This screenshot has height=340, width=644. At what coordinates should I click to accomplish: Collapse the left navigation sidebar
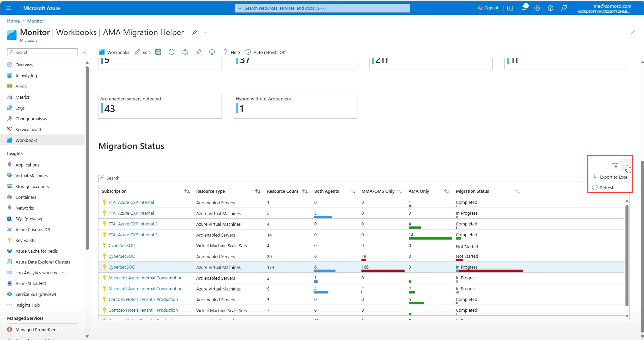pos(84,52)
